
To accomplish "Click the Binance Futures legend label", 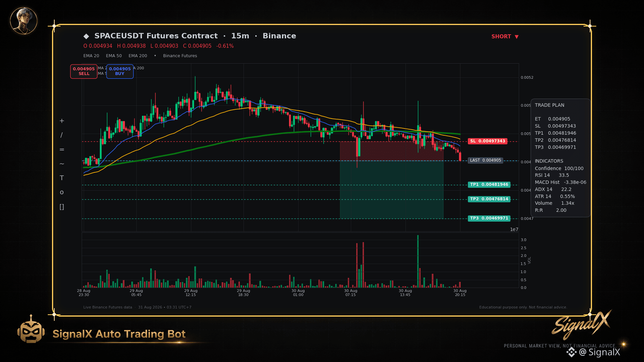I will [180, 56].
